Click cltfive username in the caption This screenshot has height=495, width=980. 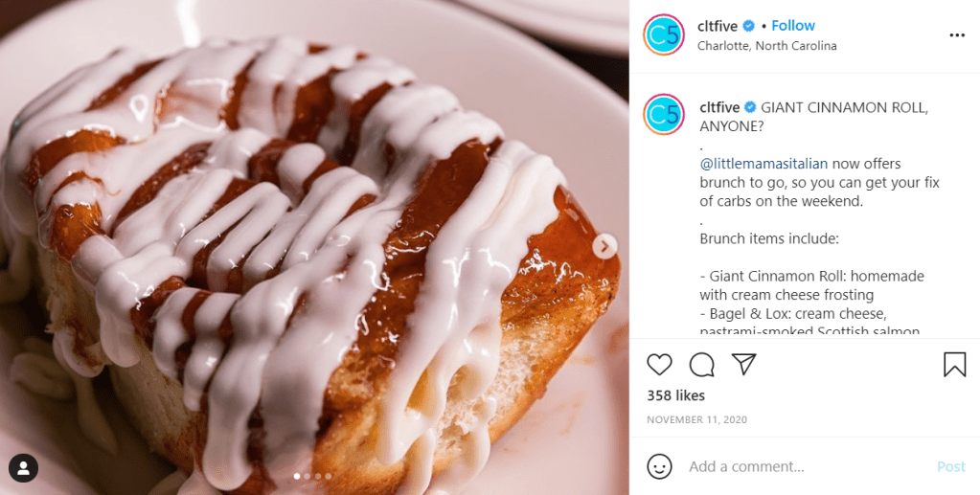[719, 107]
